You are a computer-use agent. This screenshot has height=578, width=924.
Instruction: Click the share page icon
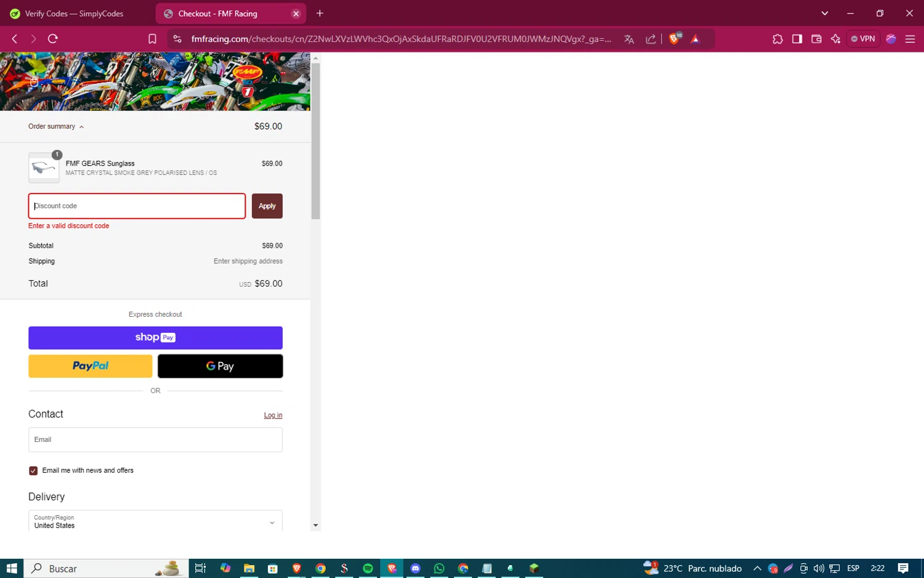tap(650, 39)
